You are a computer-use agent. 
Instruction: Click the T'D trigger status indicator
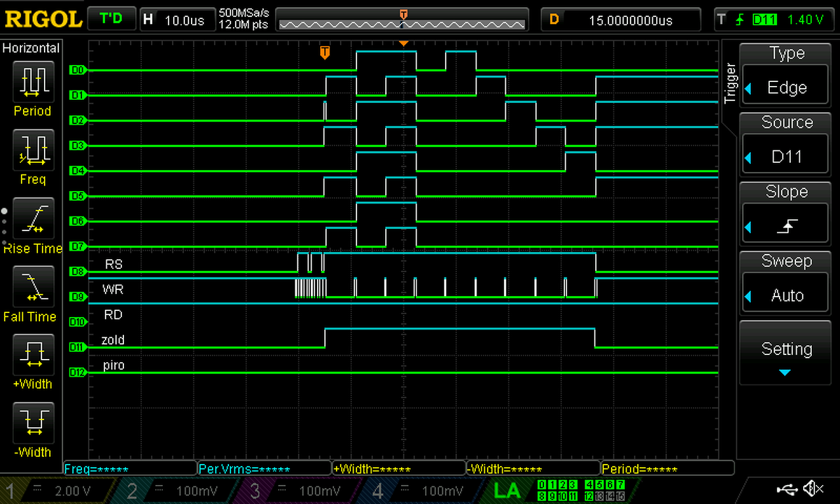(x=111, y=19)
